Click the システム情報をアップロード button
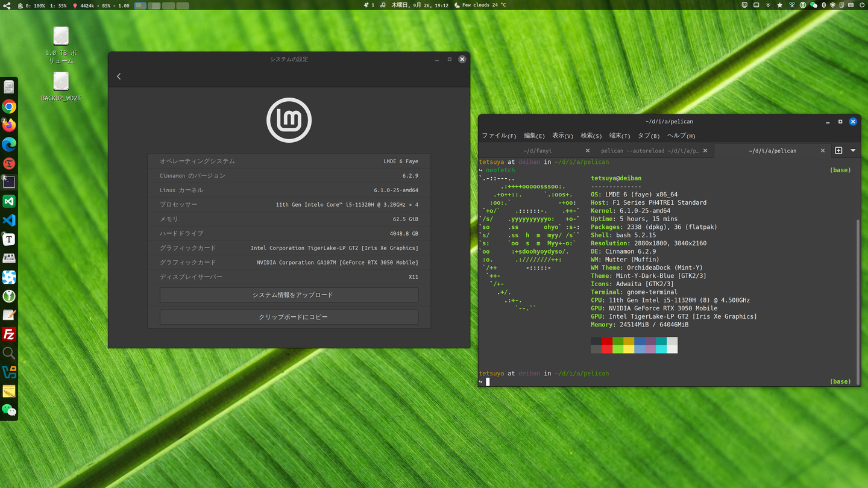868x488 pixels. coord(289,295)
